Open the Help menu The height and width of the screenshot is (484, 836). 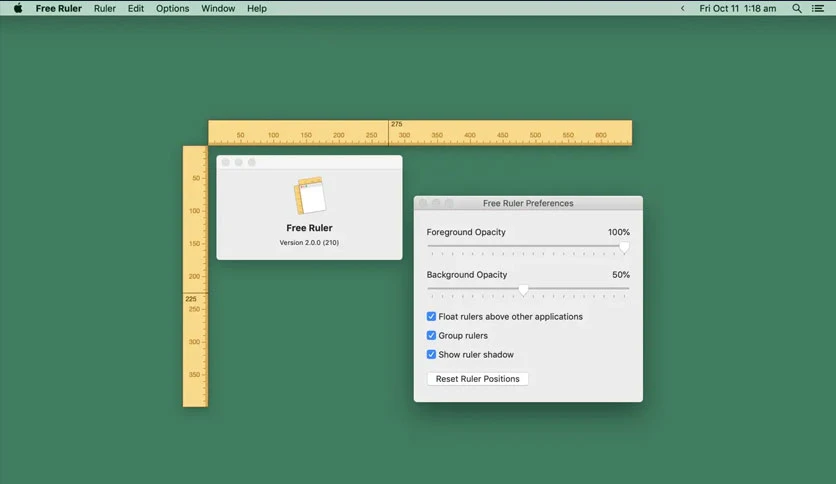(256, 9)
